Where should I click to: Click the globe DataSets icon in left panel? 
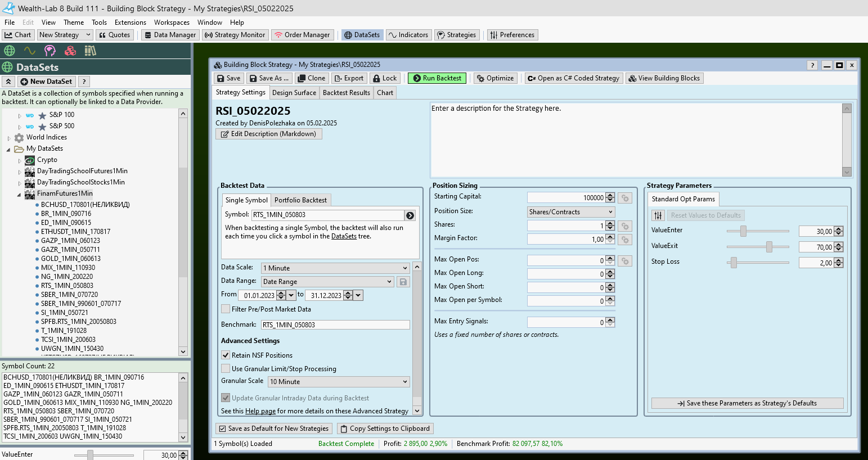click(x=9, y=51)
